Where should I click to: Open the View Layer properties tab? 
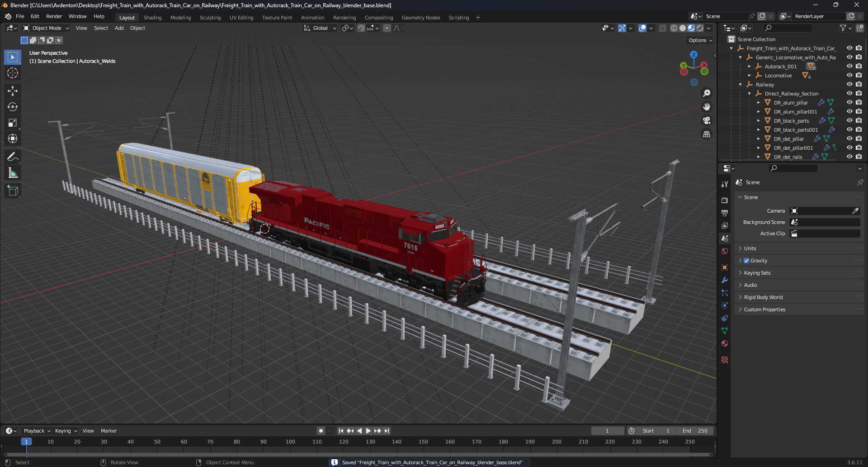[x=725, y=225]
